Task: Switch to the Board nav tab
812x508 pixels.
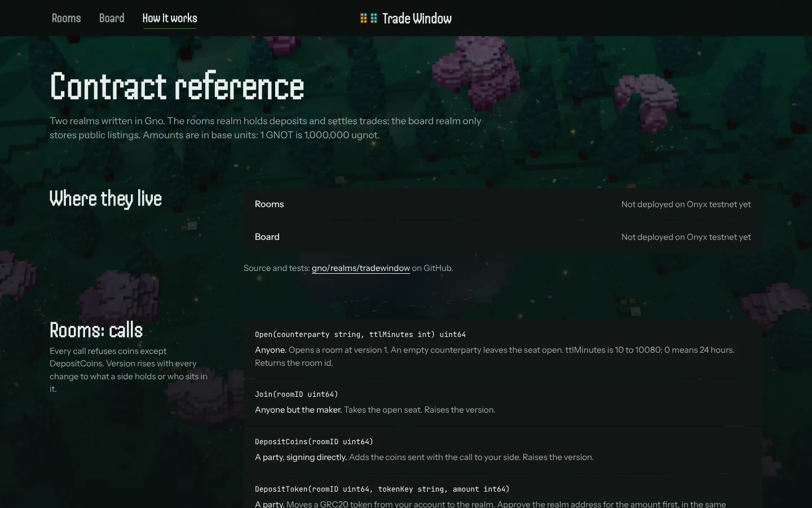Action: pyautogui.click(x=112, y=18)
